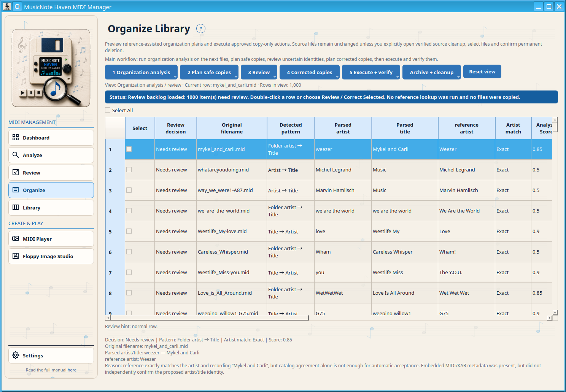Open the 2 Plan safe copies dropdown

[x=209, y=72]
